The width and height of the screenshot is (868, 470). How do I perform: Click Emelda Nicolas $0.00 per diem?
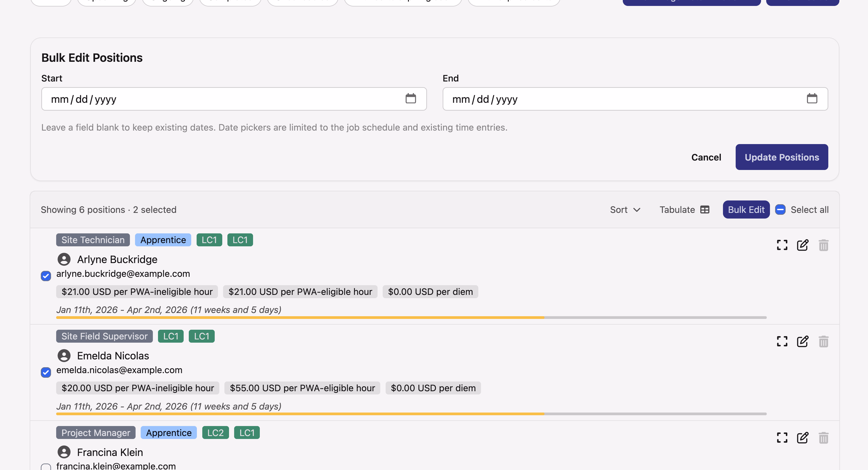(x=433, y=388)
